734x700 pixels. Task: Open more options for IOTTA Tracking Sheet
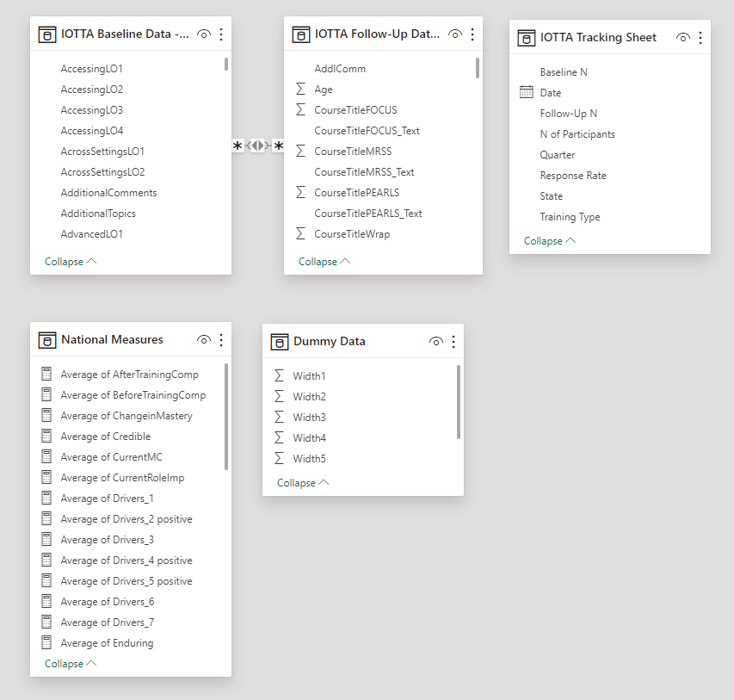(700, 38)
